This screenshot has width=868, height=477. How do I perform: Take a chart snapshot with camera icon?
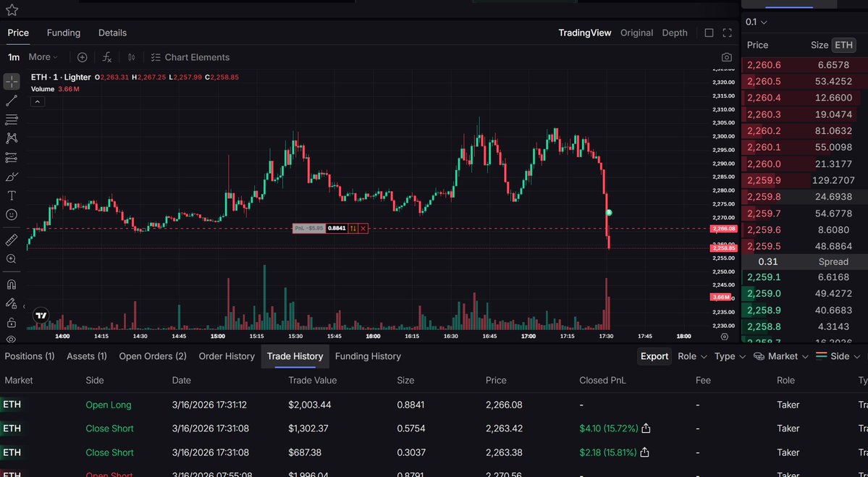(x=727, y=57)
